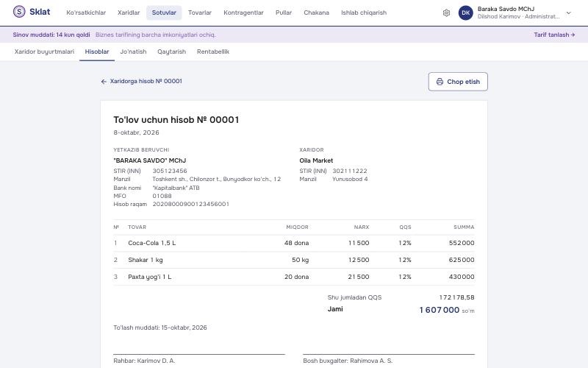Image resolution: width=588 pixels, height=368 pixels.
Task: Click To'lash muddati: 15-oktabr, 2026
Action: [160, 328]
